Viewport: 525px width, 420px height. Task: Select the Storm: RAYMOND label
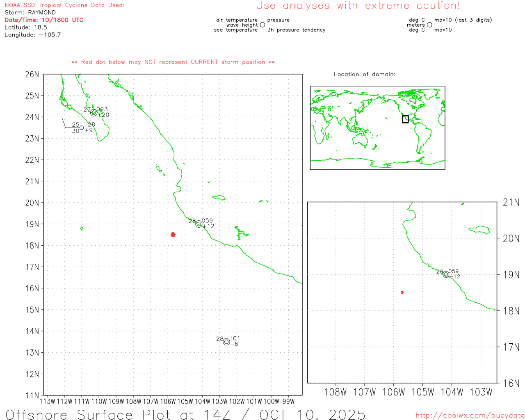click(x=30, y=12)
